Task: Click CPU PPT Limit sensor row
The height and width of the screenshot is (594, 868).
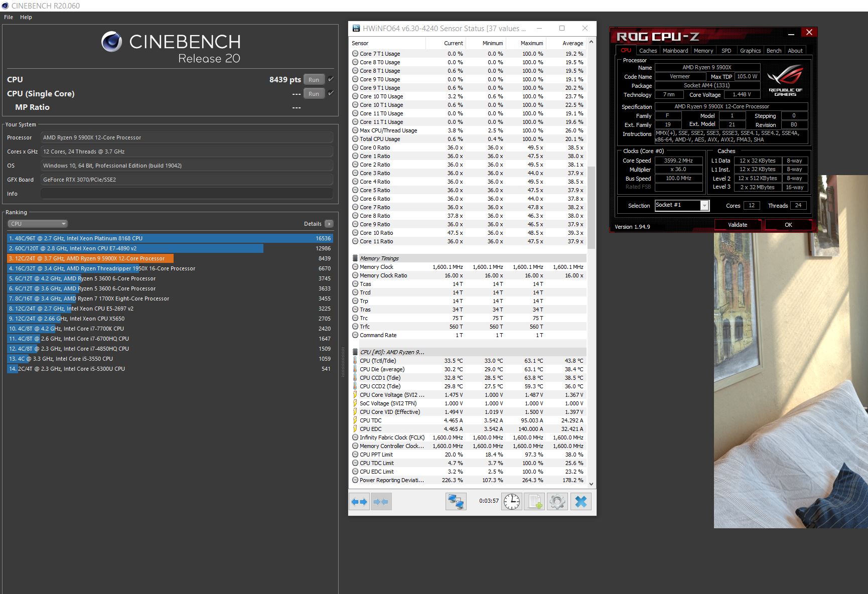Action: [x=468, y=455]
